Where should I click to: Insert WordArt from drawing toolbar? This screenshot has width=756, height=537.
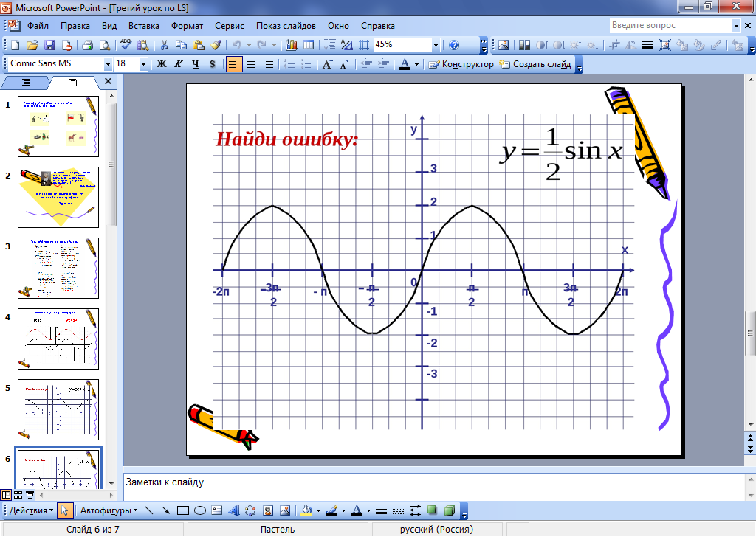234,510
